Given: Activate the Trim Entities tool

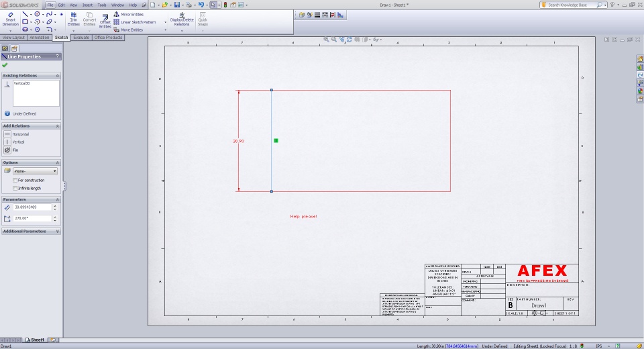Looking at the screenshot, I should point(74,19).
